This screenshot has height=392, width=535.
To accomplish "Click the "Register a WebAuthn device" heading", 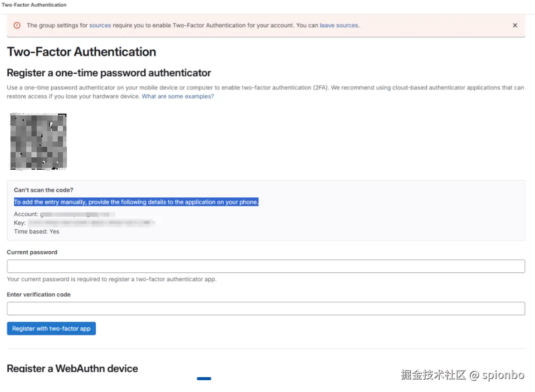I will [73, 368].
